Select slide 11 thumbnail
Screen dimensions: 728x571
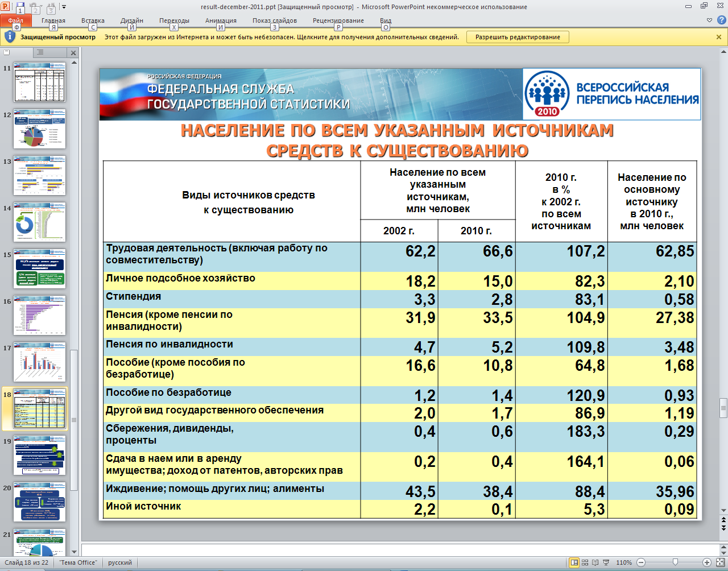click(x=39, y=82)
